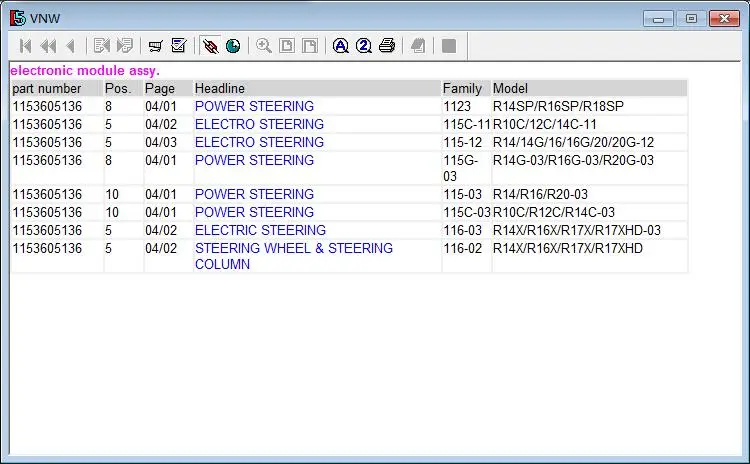
Task: Click the gray stop square icon
Action: tap(449, 46)
